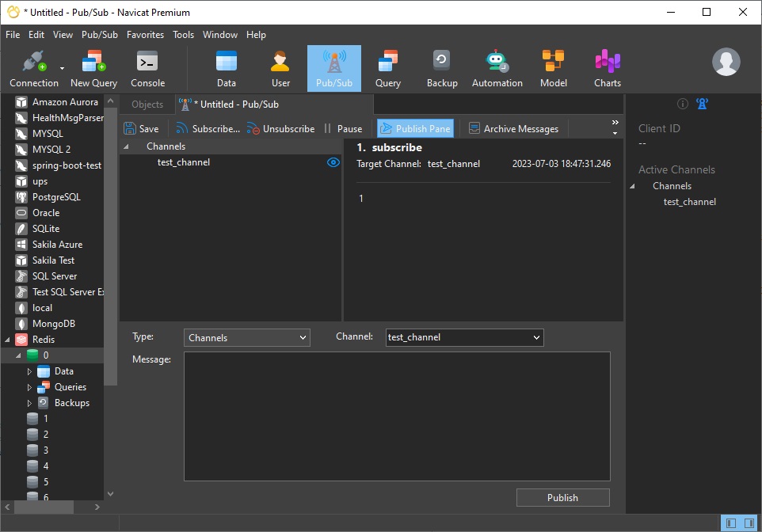Click Subscribe... in the toolbar

[208, 129]
